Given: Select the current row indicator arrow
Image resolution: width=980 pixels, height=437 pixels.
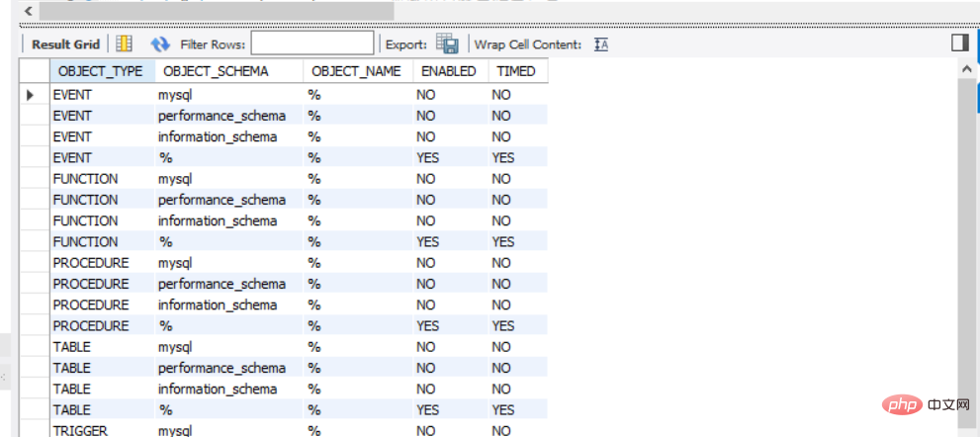Looking at the screenshot, I should pyautogui.click(x=30, y=95).
